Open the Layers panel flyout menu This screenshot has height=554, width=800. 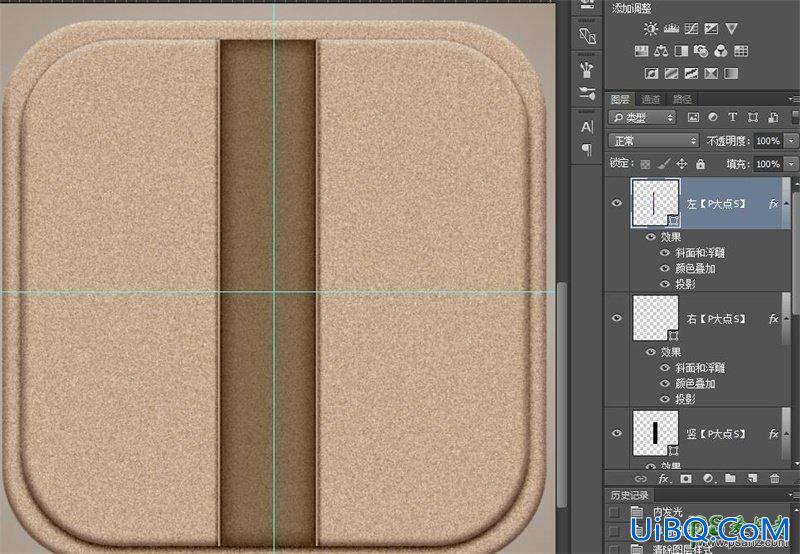[793, 98]
